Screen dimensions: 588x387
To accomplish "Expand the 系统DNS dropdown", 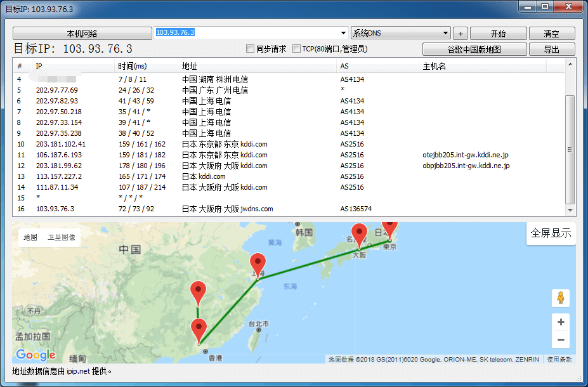I will point(446,33).
